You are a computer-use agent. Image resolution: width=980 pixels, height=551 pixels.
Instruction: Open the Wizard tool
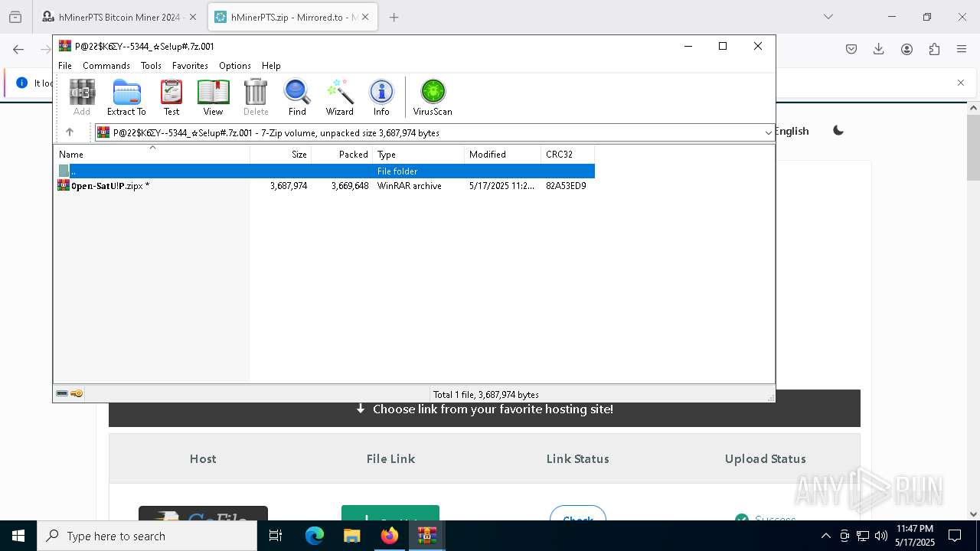pyautogui.click(x=339, y=97)
